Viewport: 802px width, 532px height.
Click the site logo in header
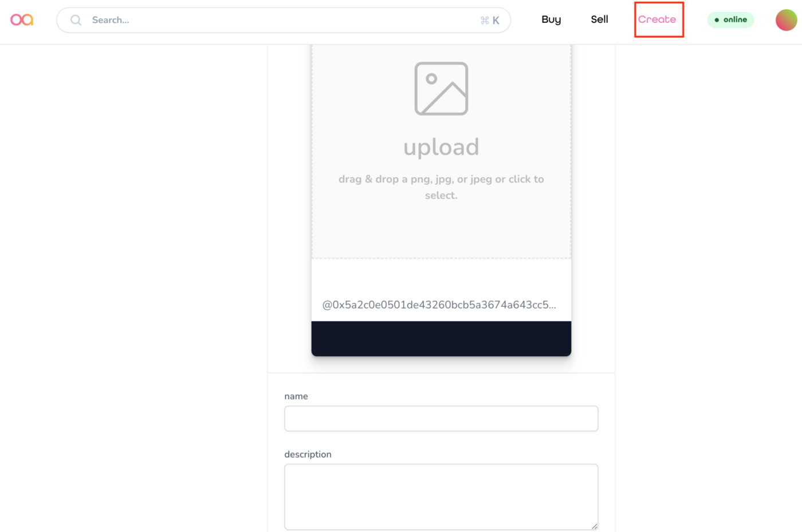point(22,20)
